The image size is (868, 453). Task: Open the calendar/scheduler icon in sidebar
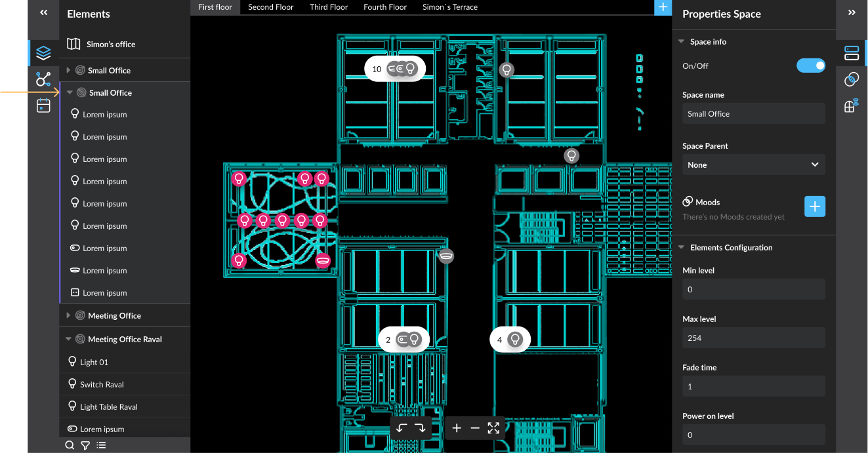tap(43, 106)
